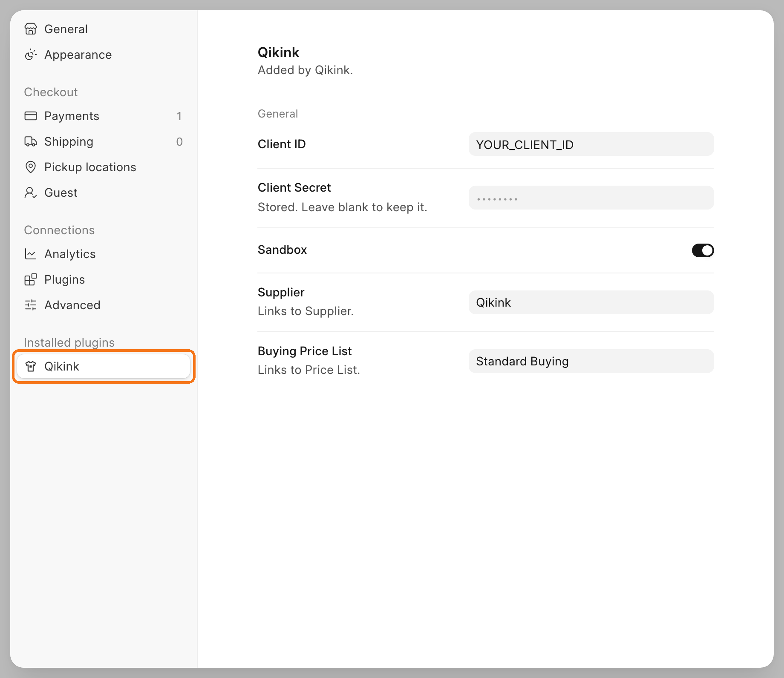Click the Plugins blocks icon
Image resolution: width=784 pixels, height=678 pixels.
click(31, 279)
